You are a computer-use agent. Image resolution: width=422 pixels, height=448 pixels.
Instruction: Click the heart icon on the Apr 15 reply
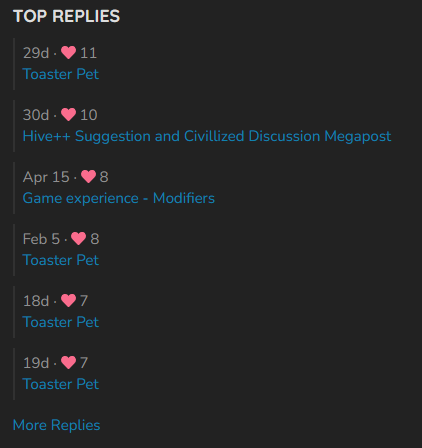coord(88,177)
